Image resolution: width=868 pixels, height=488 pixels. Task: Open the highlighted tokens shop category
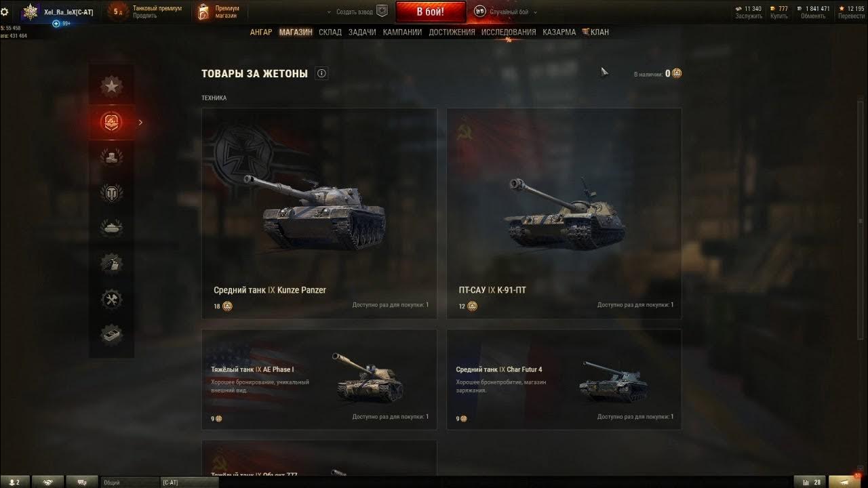[x=111, y=122]
